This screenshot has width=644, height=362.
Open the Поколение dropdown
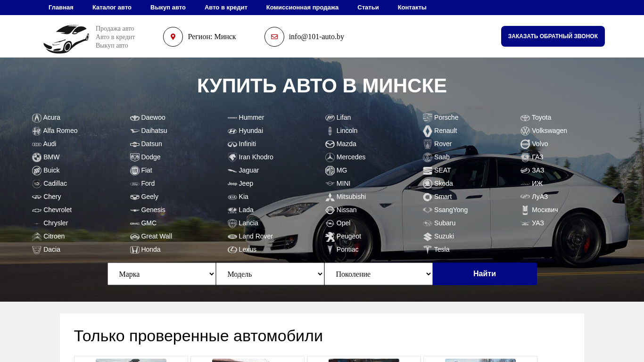pyautogui.click(x=379, y=274)
